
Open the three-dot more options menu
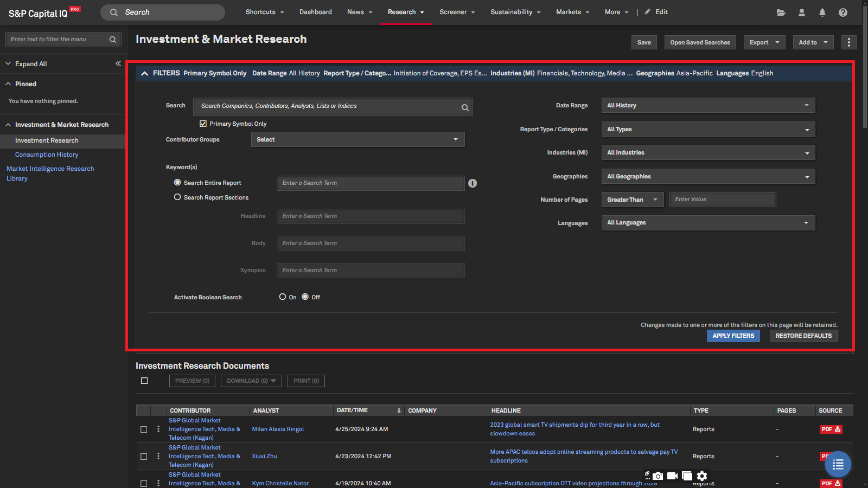848,42
